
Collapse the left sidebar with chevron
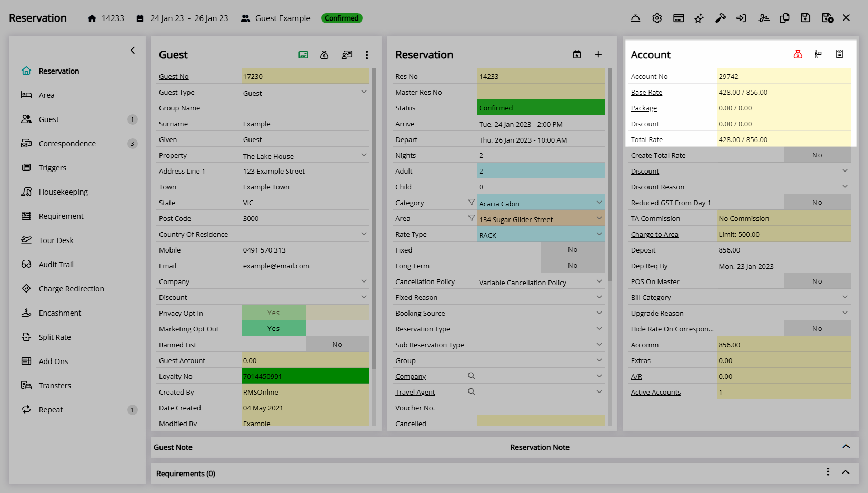click(133, 51)
